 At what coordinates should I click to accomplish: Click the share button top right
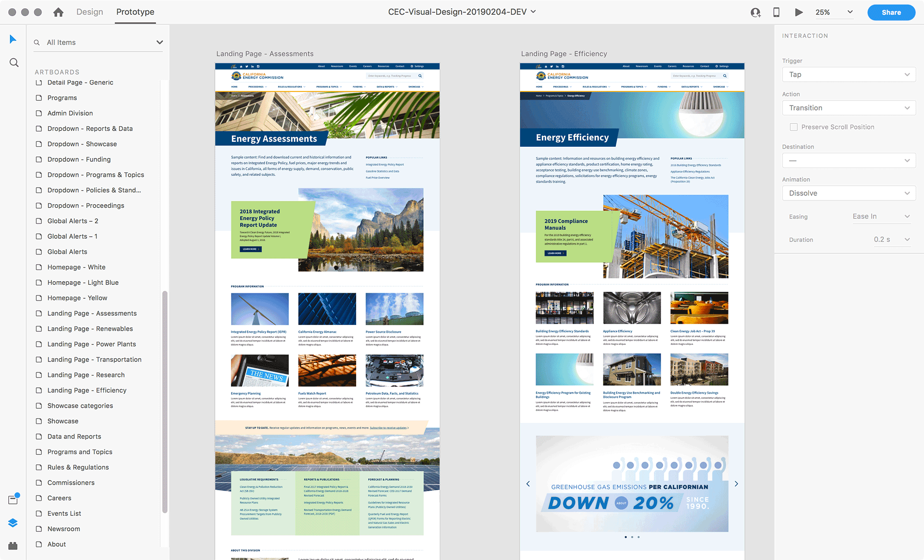pyautogui.click(x=891, y=11)
